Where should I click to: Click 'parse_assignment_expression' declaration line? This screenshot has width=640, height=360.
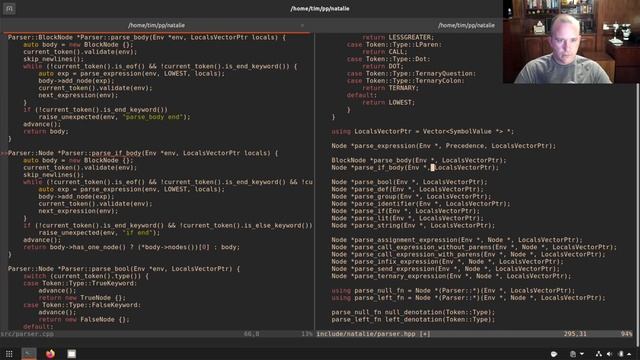tap(457, 240)
